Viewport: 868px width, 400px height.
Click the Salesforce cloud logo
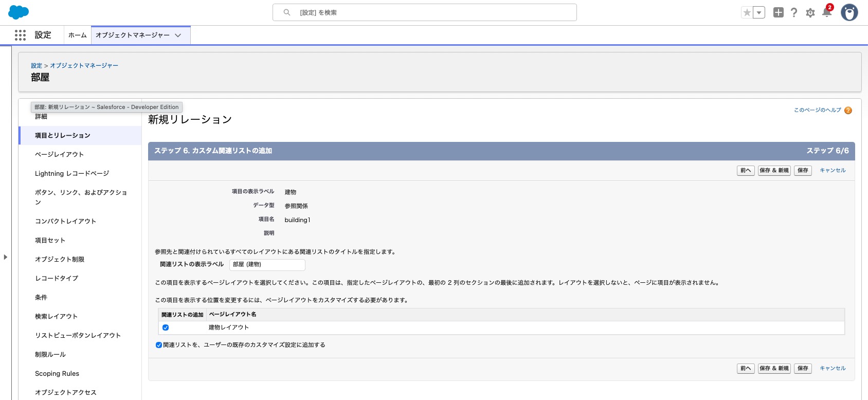coord(19,12)
